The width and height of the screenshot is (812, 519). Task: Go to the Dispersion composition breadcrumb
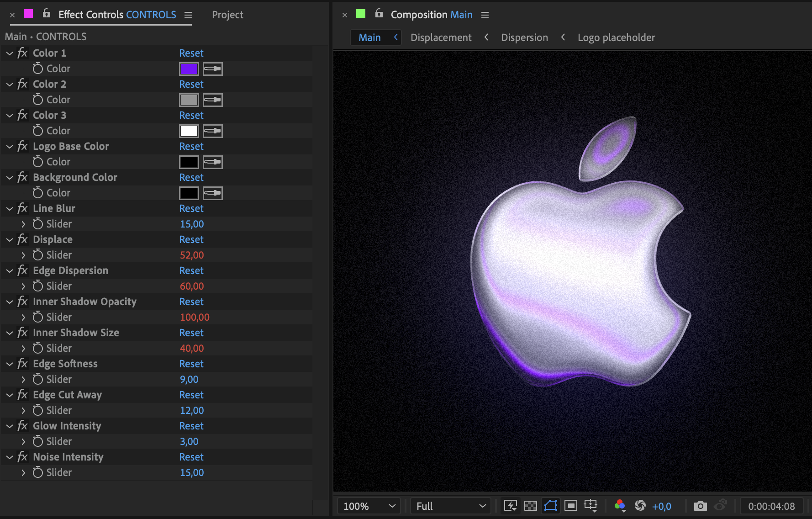click(x=524, y=37)
